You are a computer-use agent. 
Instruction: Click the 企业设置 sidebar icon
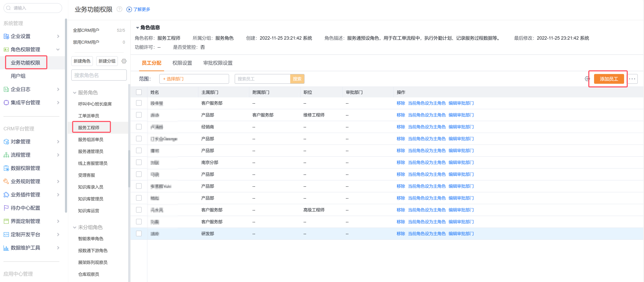pos(6,36)
